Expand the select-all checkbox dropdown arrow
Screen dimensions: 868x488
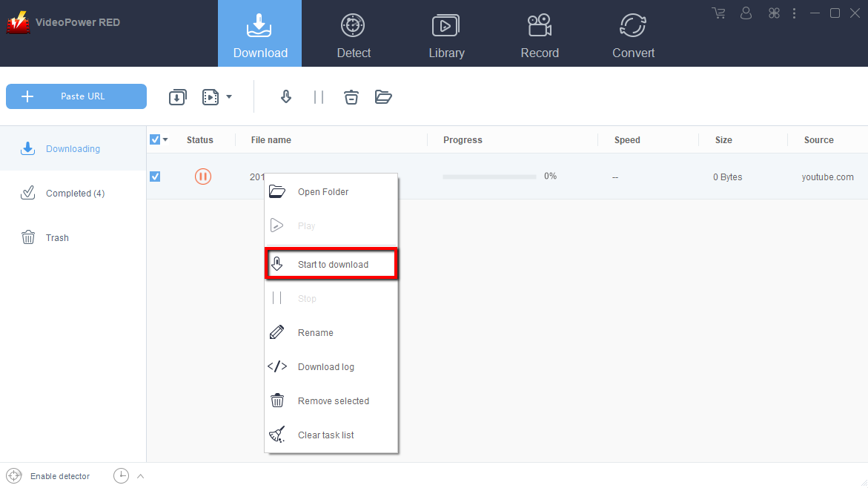[165, 139]
